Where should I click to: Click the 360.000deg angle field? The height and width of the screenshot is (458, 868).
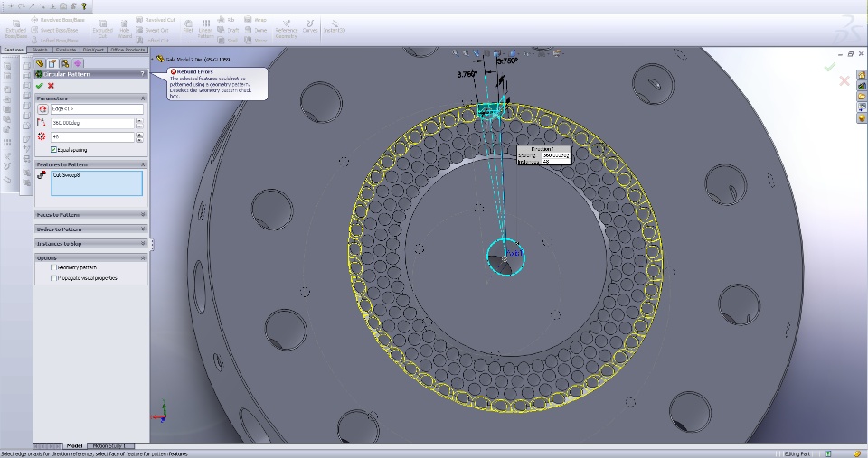coord(92,123)
